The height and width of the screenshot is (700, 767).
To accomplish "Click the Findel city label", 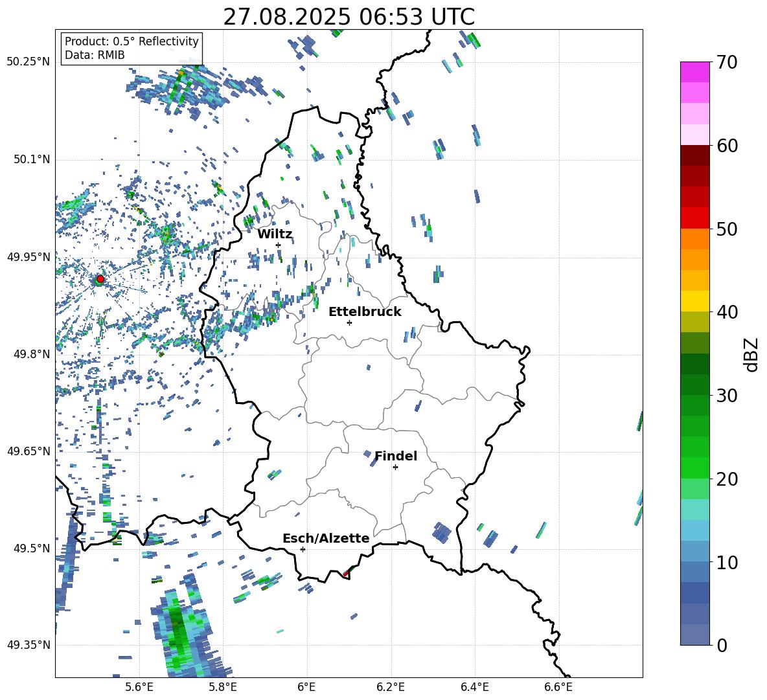I will tap(396, 456).
